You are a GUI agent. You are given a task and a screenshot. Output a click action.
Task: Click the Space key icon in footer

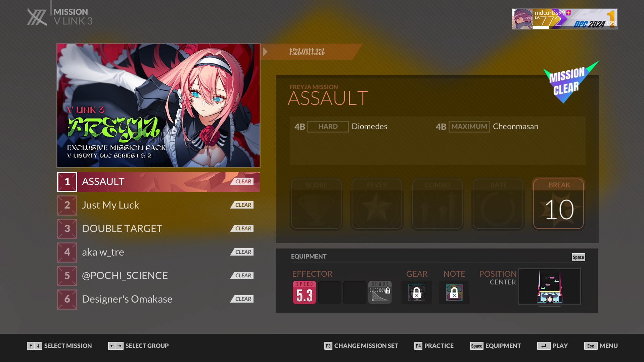(x=477, y=346)
